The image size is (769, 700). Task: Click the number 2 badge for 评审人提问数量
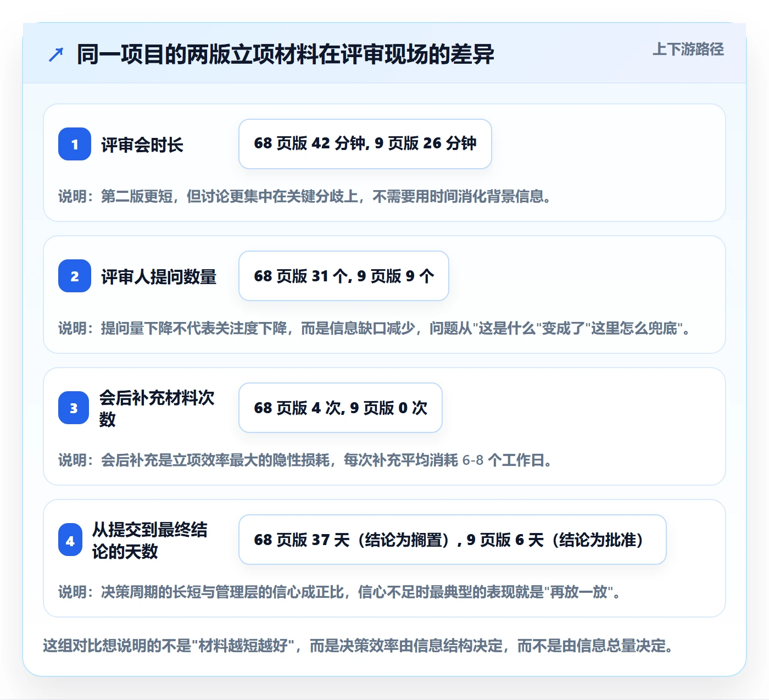click(75, 276)
